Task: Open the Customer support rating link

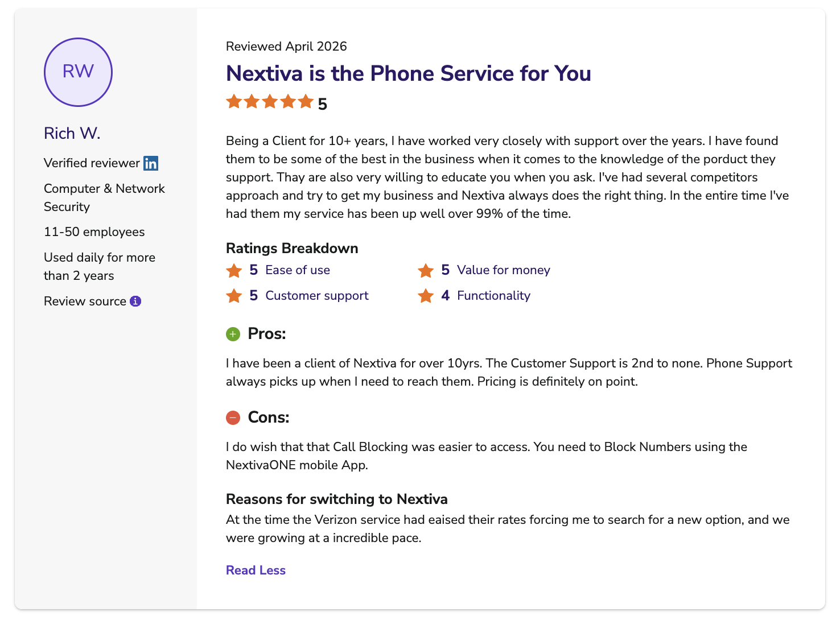Action: pyautogui.click(x=317, y=296)
